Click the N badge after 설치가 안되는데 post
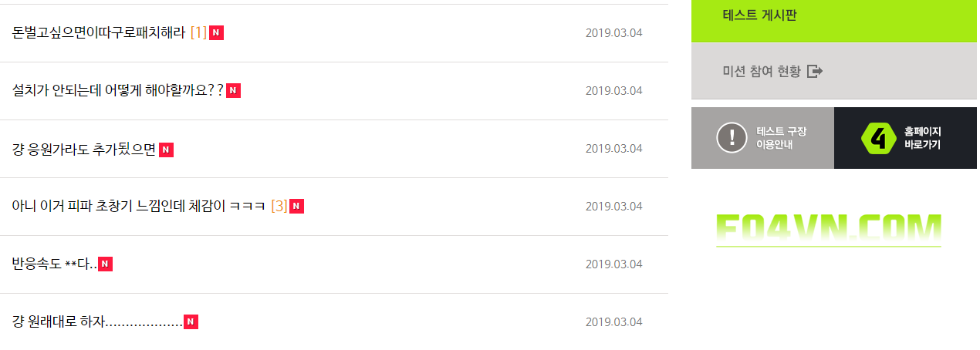 pyautogui.click(x=233, y=90)
